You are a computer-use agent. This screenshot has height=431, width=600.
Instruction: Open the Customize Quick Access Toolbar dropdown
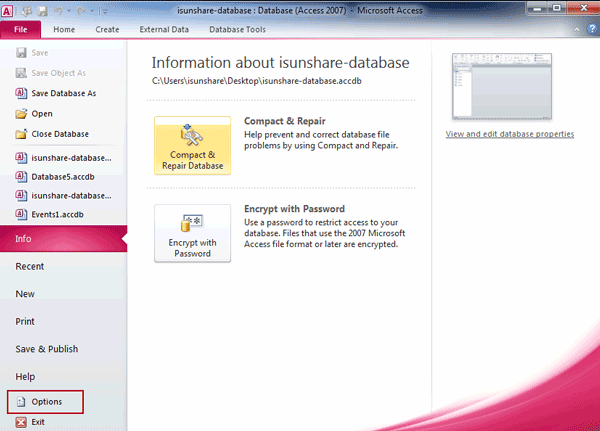click(x=104, y=11)
